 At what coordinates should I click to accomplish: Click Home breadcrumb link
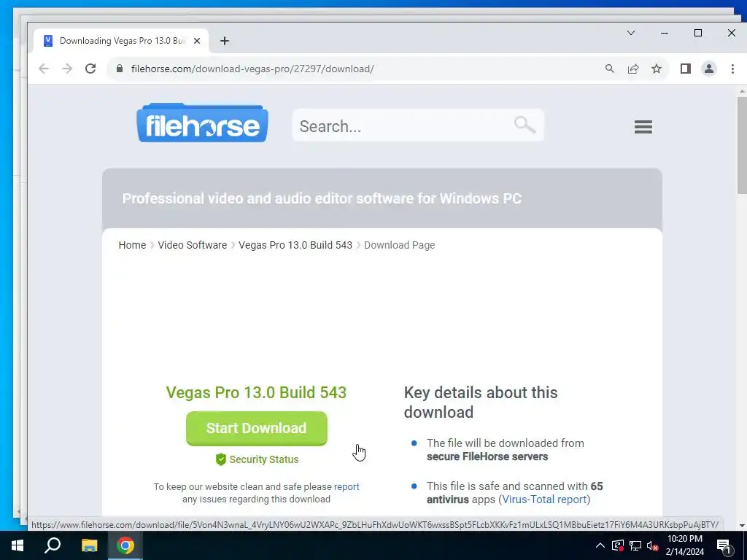(132, 245)
